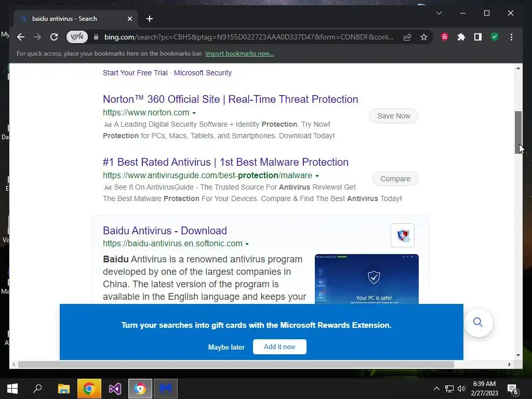Viewport: 532px width, 399px height.
Task: Open the tab search chevron
Action: pyautogui.click(x=438, y=13)
